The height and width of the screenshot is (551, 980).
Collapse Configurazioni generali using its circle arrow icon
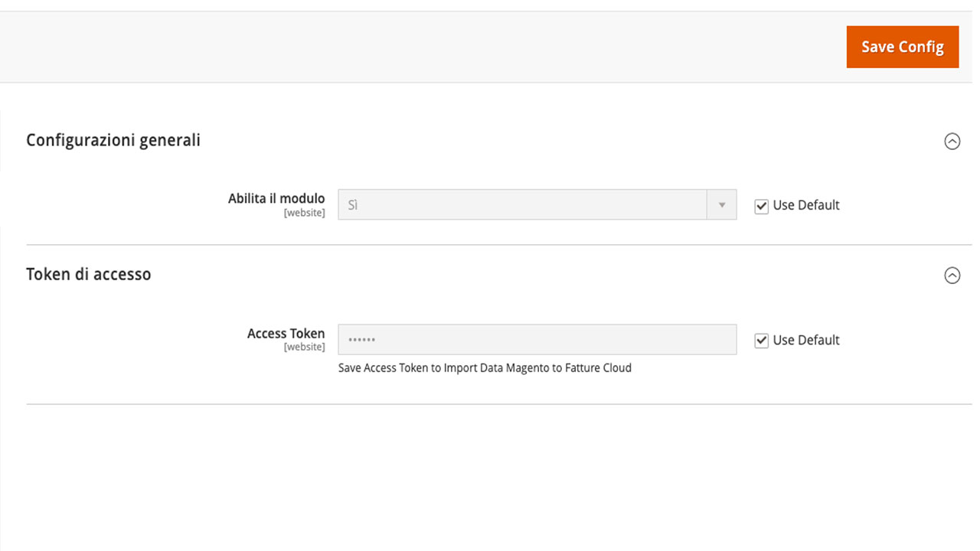click(x=952, y=141)
